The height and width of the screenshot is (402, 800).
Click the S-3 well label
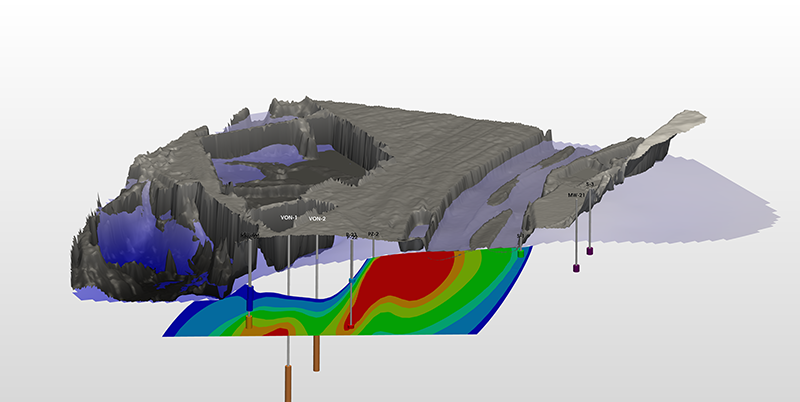[x=590, y=186]
